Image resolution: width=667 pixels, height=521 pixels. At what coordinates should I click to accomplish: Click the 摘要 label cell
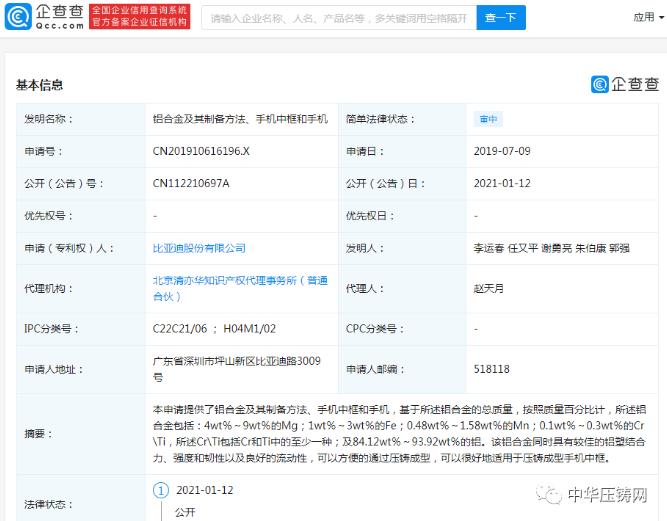[x=81, y=434]
